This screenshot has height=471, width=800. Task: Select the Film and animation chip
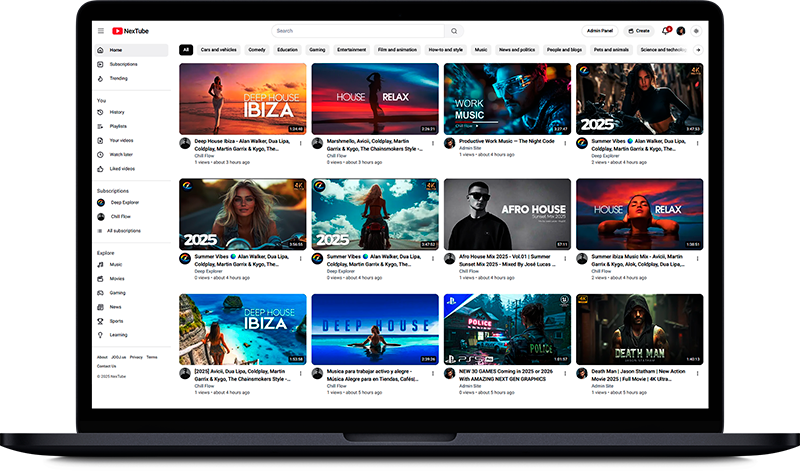[397, 50]
